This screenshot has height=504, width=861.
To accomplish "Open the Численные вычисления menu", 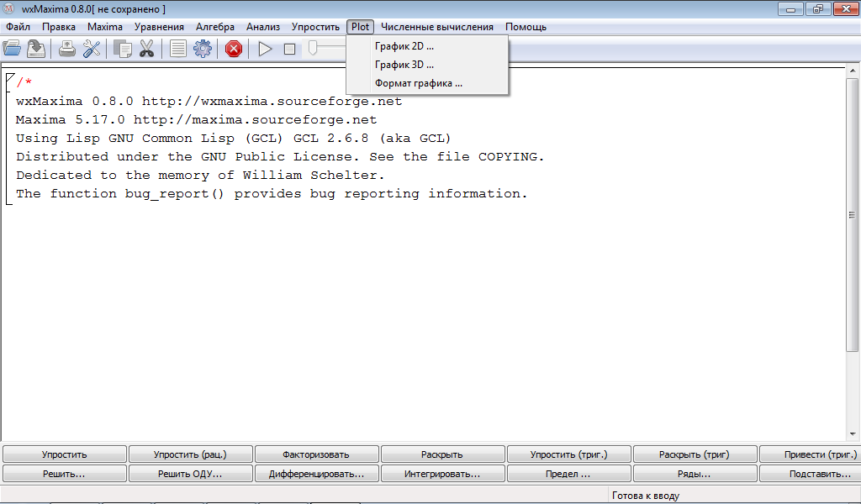I will (437, 27).
